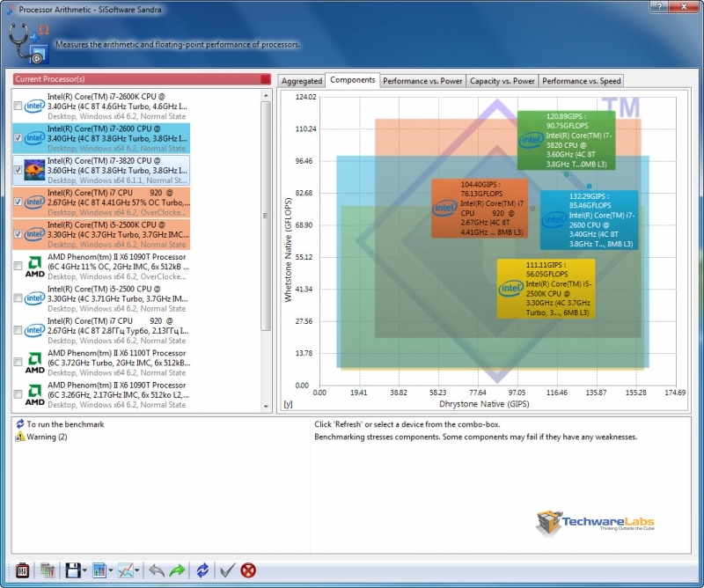The image size is (704, 588).
Task: Click the copy results spreadsheet icon
Action: 48,570
